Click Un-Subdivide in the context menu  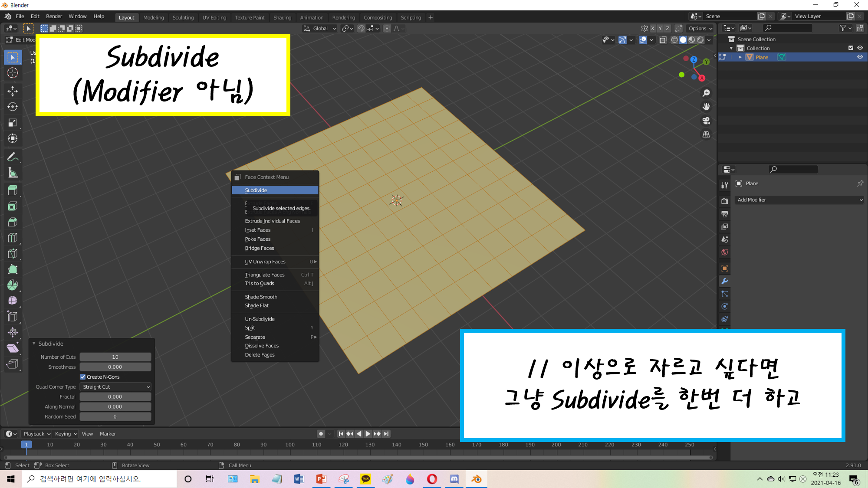tap(260, 319)
